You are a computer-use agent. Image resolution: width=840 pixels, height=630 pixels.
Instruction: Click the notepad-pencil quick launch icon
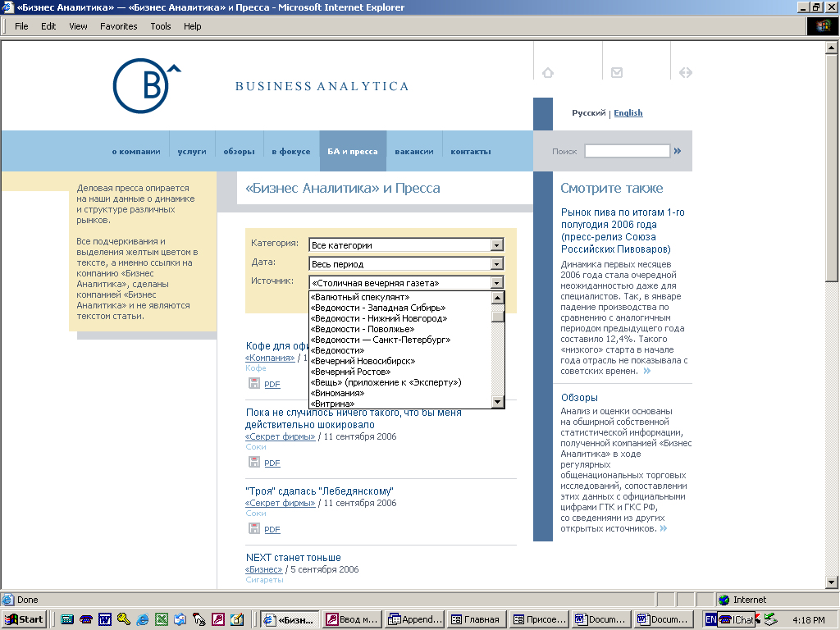[x=237, y=619]
